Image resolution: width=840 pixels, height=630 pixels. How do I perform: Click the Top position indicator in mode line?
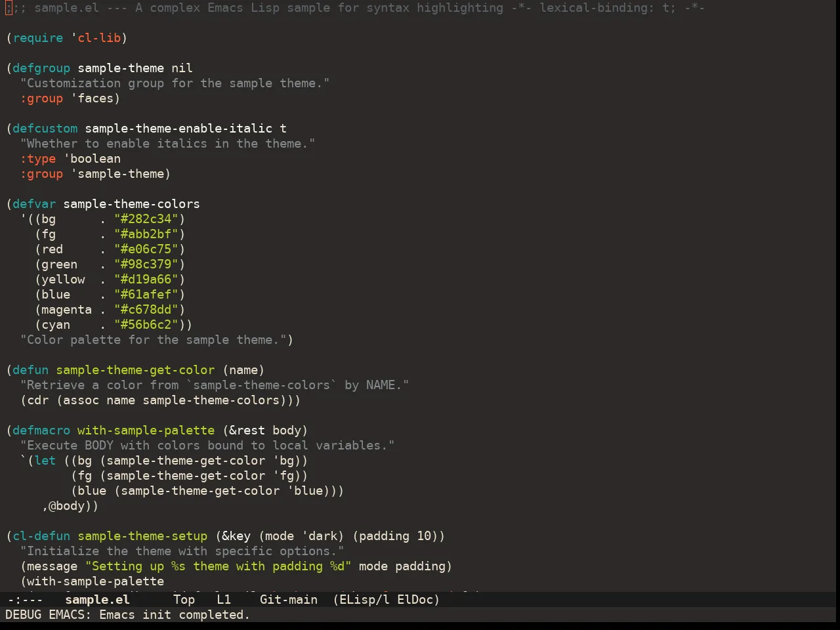(x=184, y=599)
